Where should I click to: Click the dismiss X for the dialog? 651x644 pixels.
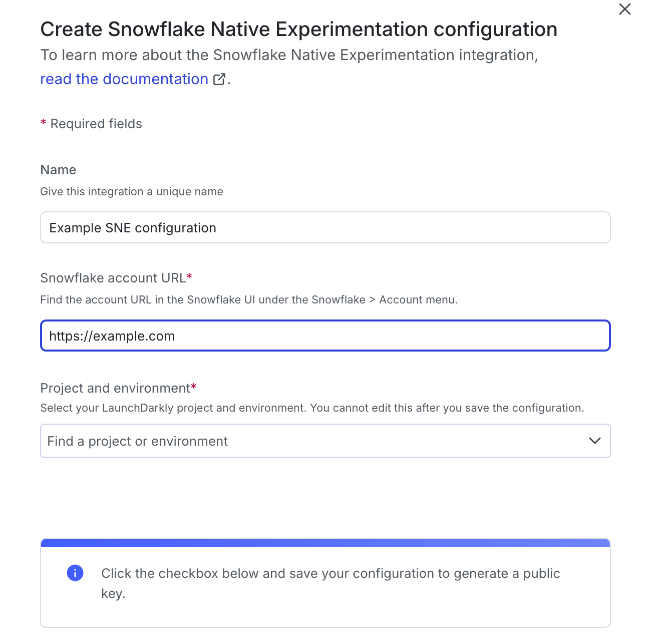[x=624, y=9]
